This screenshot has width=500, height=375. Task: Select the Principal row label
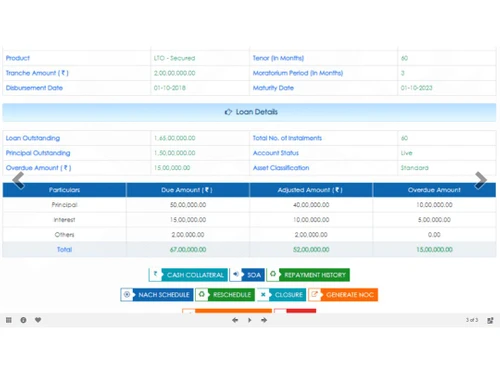pos(64,205)
